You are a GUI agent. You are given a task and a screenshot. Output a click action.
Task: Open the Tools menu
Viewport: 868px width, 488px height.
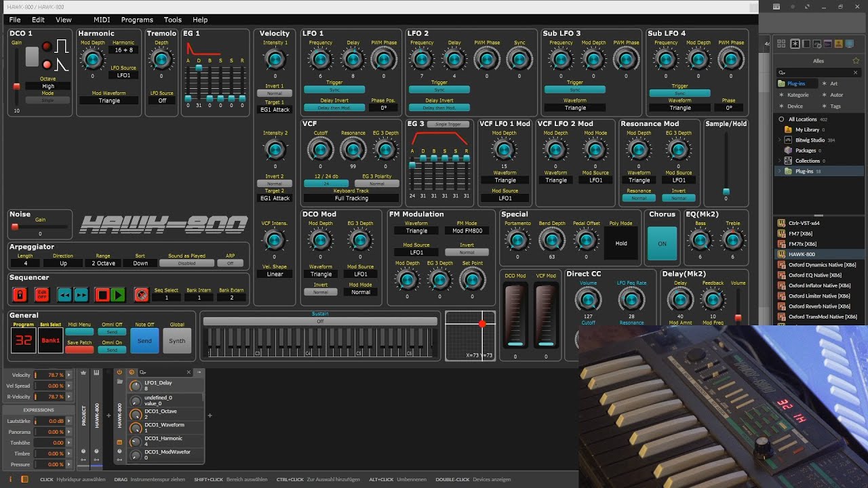(x=173, y=20)
